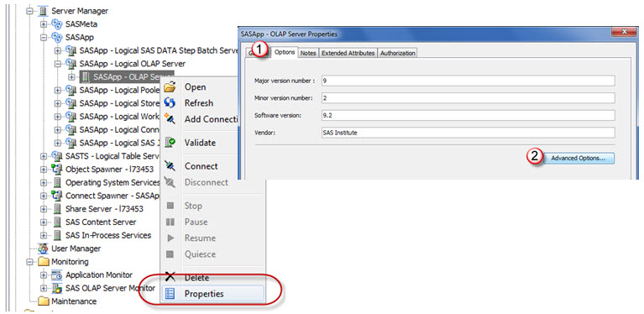Click the Operating System Services icon
644x314 pixels.
57,182
